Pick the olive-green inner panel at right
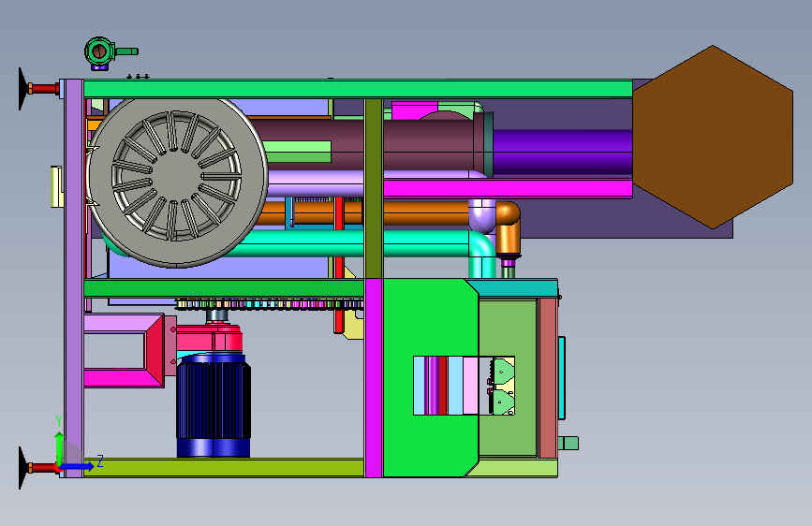The height and width of the screenshot is (526, 812). [509, 329]
